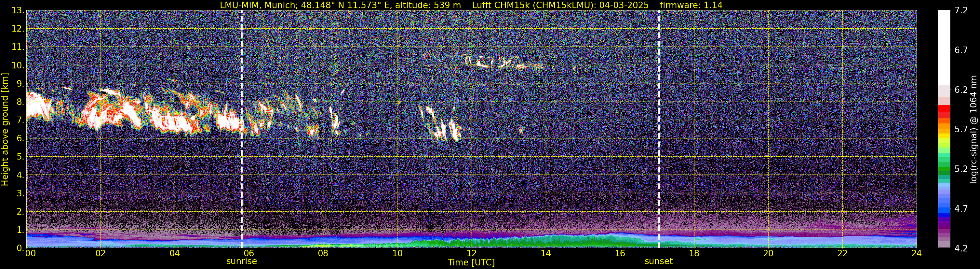The height and width of the screenshot is (269, 980).
Task: Click the colorbar tick value '6.2'
Action: [x=961, y=90]
